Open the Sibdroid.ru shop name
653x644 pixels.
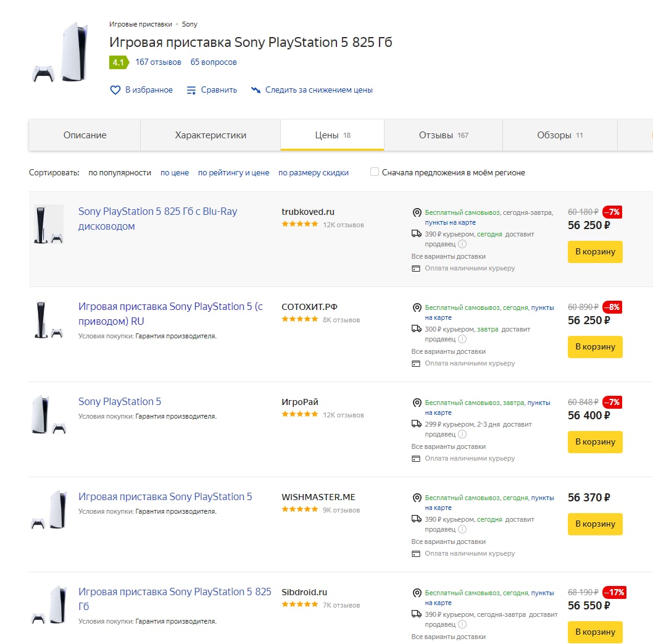point(304,592)
